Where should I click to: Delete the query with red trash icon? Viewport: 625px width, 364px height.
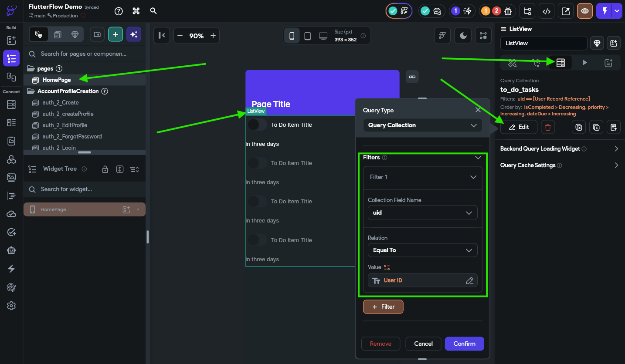point(548,127)
